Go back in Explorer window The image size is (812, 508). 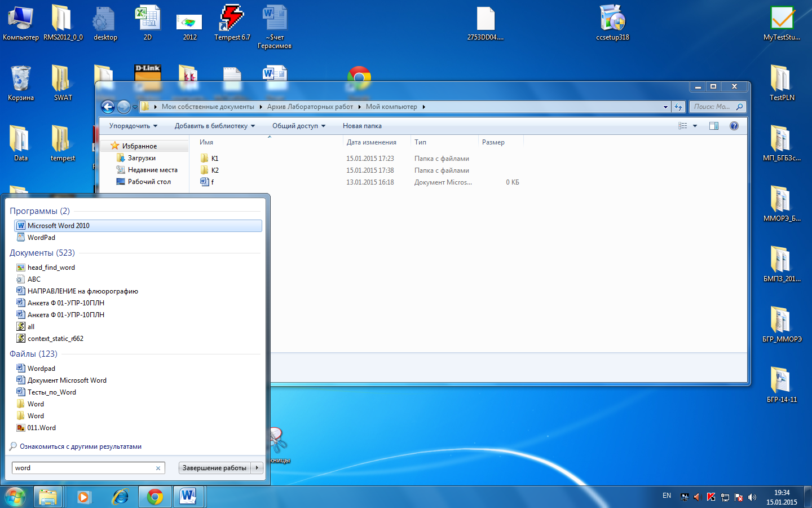[108, 107]
